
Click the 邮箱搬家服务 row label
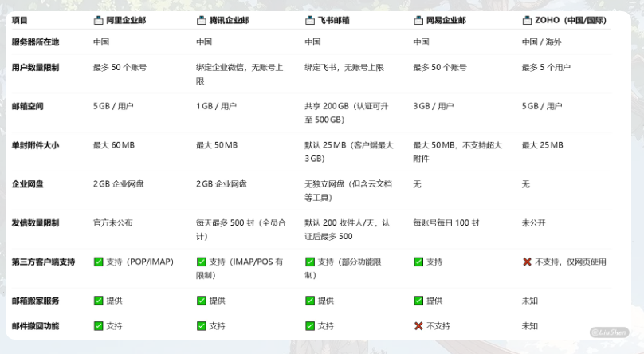tap(35, 301)
